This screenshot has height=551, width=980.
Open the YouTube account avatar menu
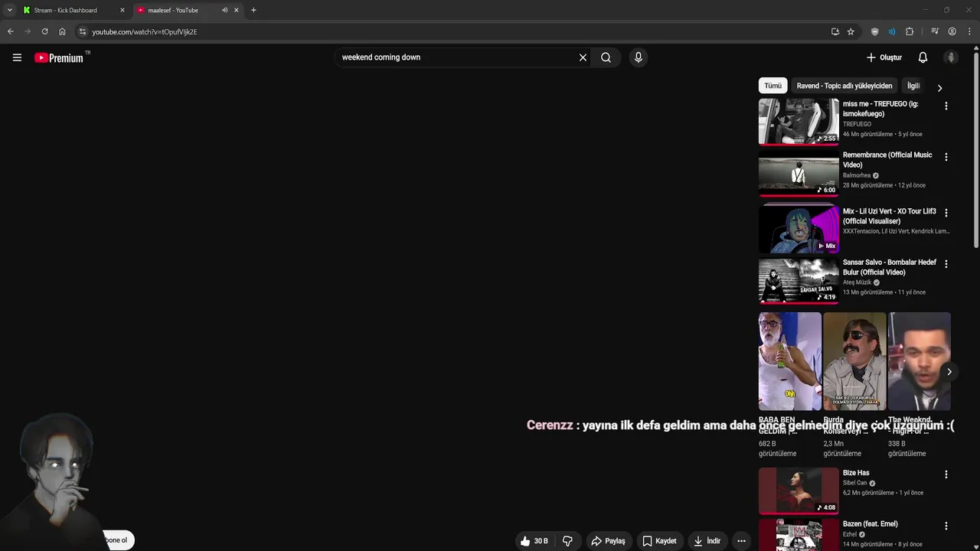pos(951,57)
